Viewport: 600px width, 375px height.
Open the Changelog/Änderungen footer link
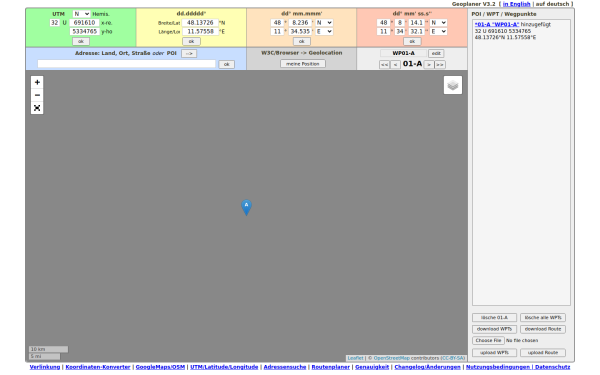(x=427, y=367)
